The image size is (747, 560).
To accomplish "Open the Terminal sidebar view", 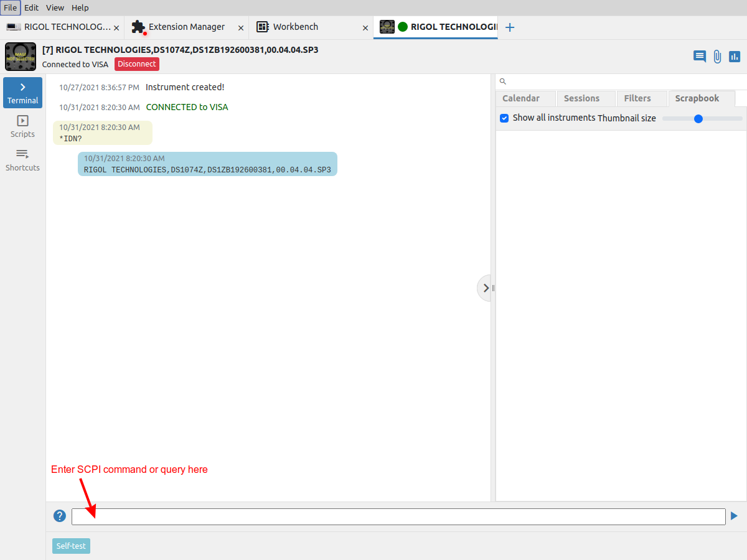I will (x=22, y=93).
